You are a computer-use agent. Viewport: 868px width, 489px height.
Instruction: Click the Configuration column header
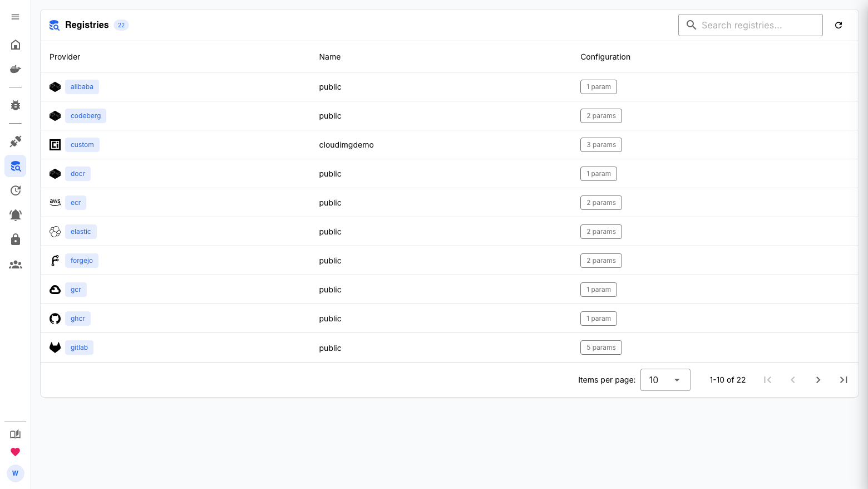pos(605,57)
